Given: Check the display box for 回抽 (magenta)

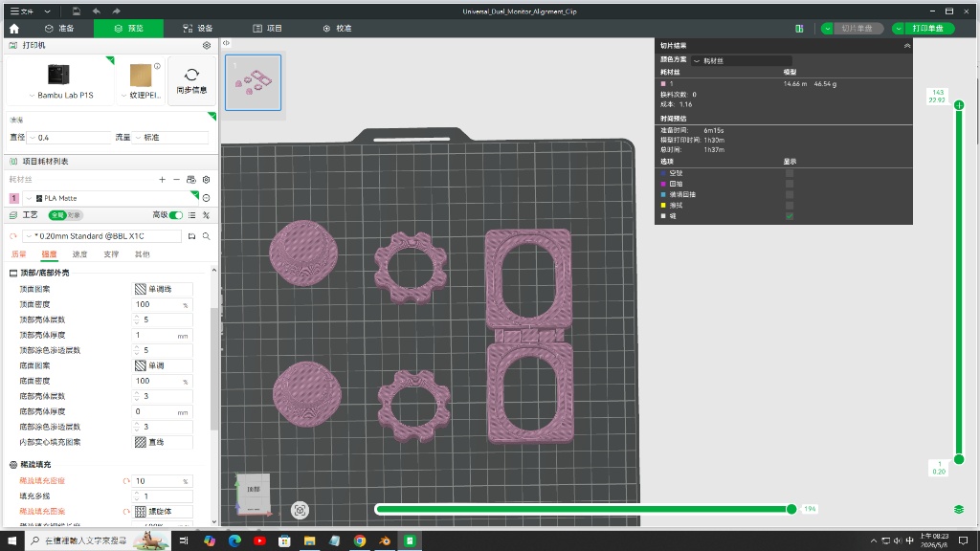Looking at the screenshot, I should (790, 184).
